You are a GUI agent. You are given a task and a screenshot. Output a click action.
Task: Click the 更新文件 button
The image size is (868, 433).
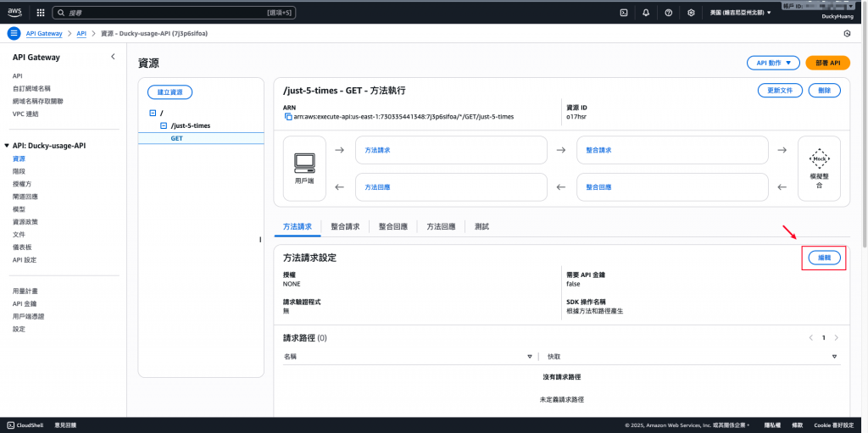tap(780, 91)
